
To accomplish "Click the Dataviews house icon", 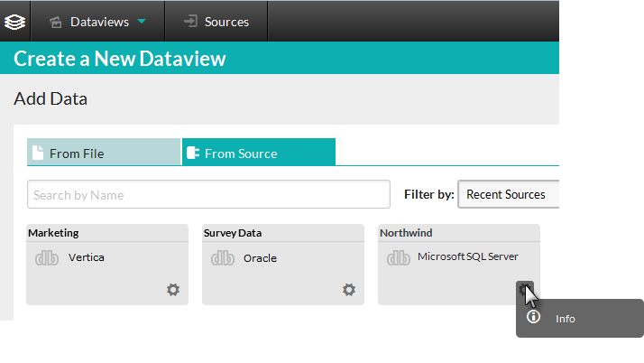I will coord(56,22).
